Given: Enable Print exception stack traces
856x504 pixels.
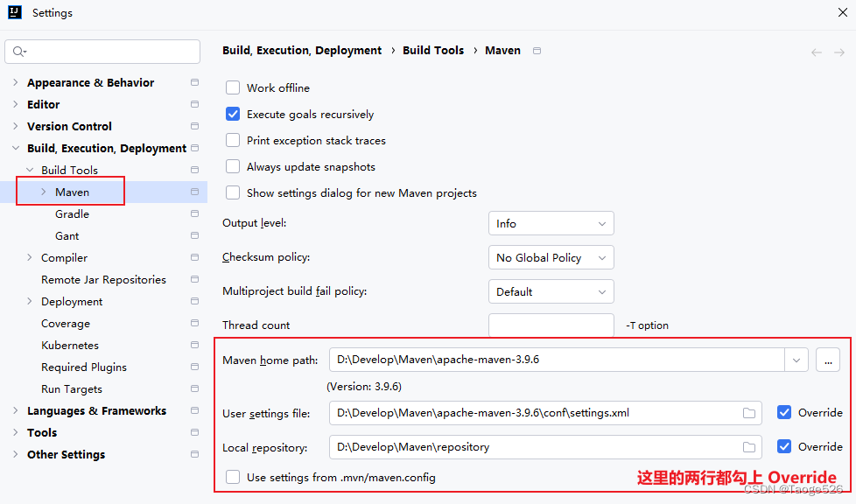Looking at the screenshot, I should click(x=233, y=140).
